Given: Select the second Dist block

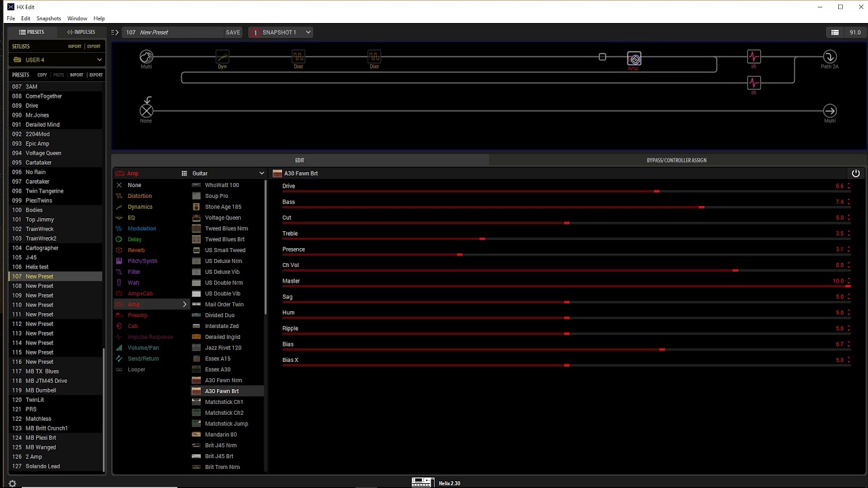Looking at the screenshot, I should [374, 56].
